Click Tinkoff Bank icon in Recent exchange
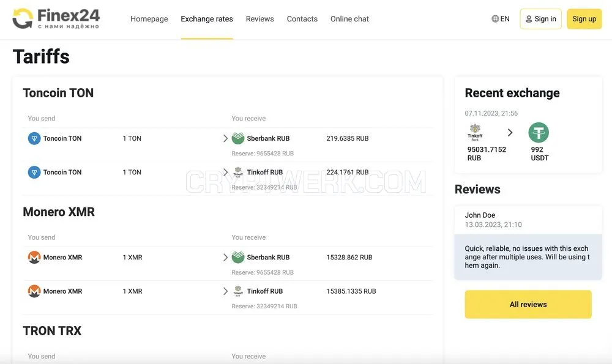This screenshot has width=612, height=364. click(475, 133)
